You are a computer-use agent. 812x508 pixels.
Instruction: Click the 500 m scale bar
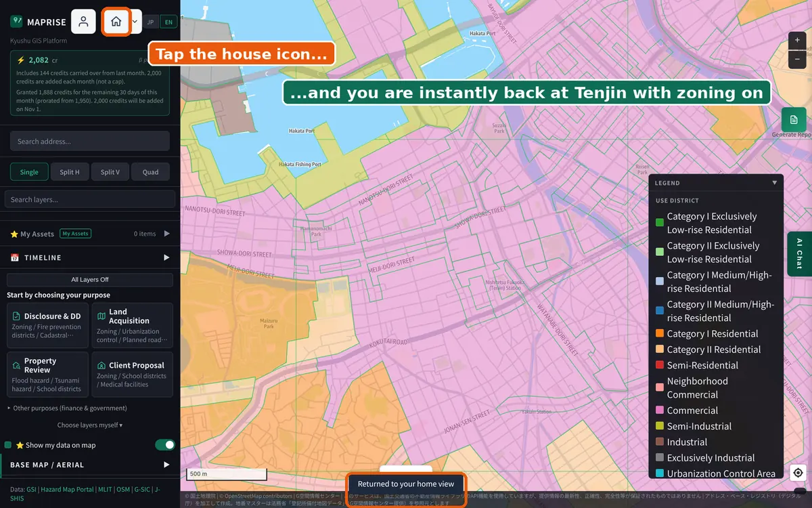point(227,474)
